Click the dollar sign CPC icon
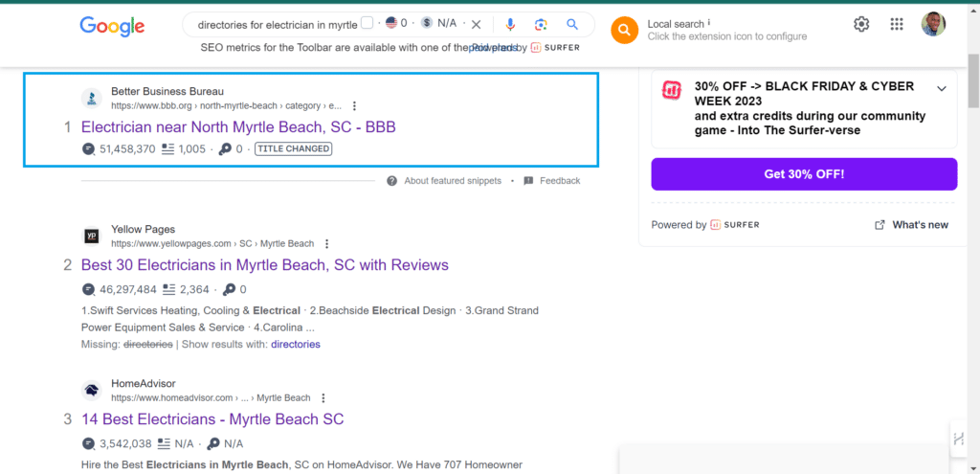Screen dimensions: 980x474 (x=426, y=23)
